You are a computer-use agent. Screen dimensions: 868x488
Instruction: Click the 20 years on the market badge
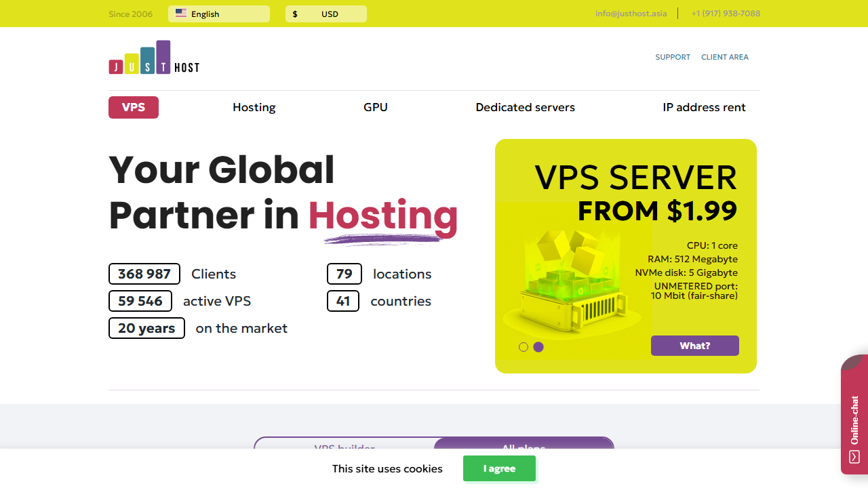tap(146, 328)
